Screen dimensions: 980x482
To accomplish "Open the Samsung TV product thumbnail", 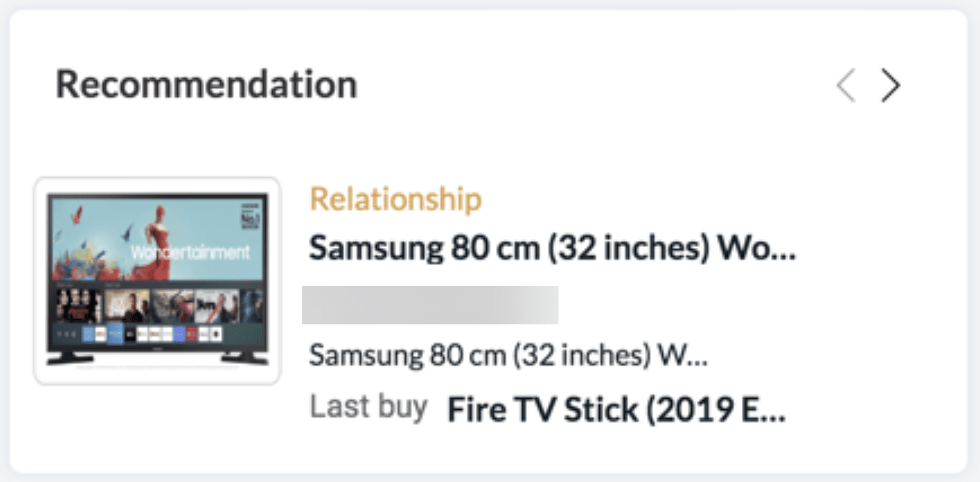I will (x=157, y=280).
